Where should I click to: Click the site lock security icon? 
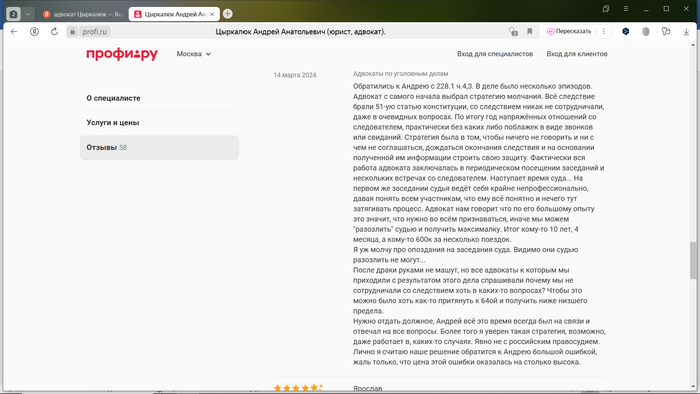point(72,32)
